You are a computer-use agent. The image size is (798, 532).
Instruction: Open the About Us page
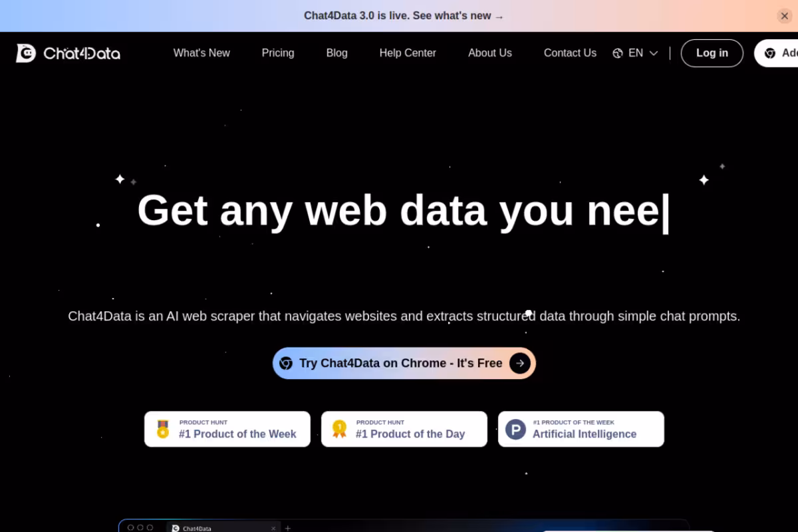click(490, 53)
